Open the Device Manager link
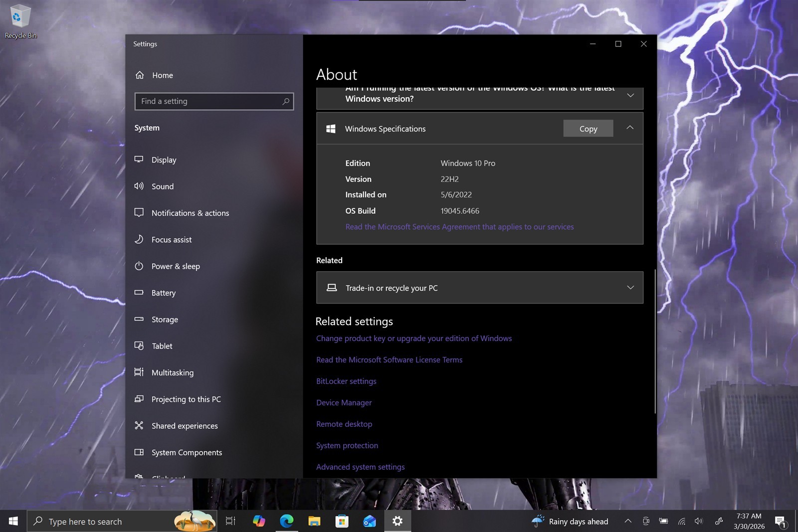 coord(344,403)
